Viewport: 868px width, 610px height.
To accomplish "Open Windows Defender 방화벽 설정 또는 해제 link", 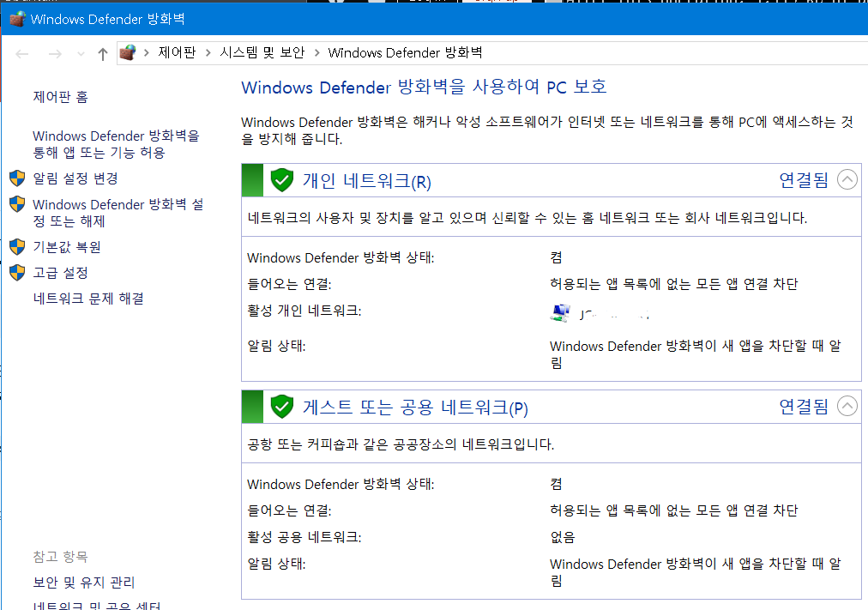I will (x=118, y=213).
